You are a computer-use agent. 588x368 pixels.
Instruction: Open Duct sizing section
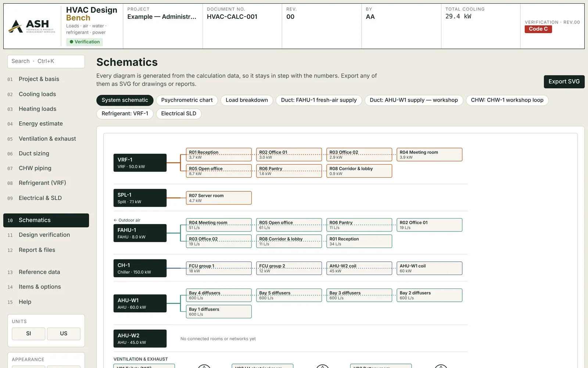coord(34,153)
